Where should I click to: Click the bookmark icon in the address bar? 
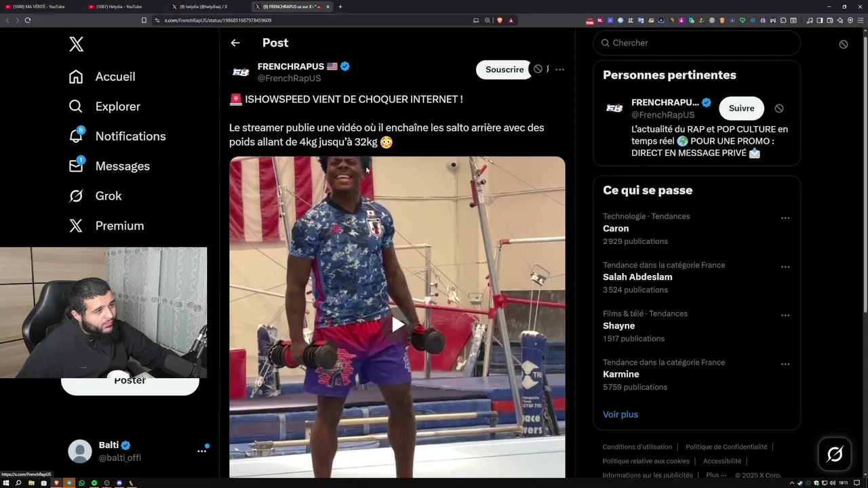click(144, 20)
